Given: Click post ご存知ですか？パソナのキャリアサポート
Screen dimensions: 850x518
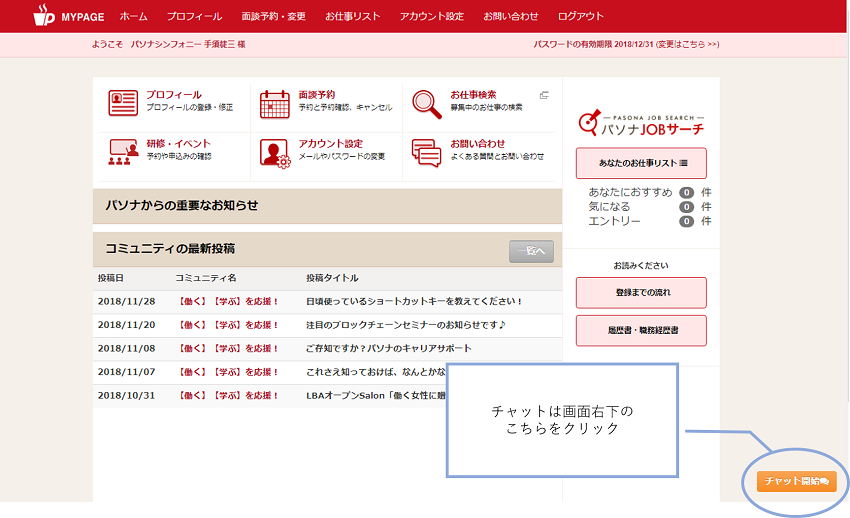Looking at the screenshot, I should 389,348.
